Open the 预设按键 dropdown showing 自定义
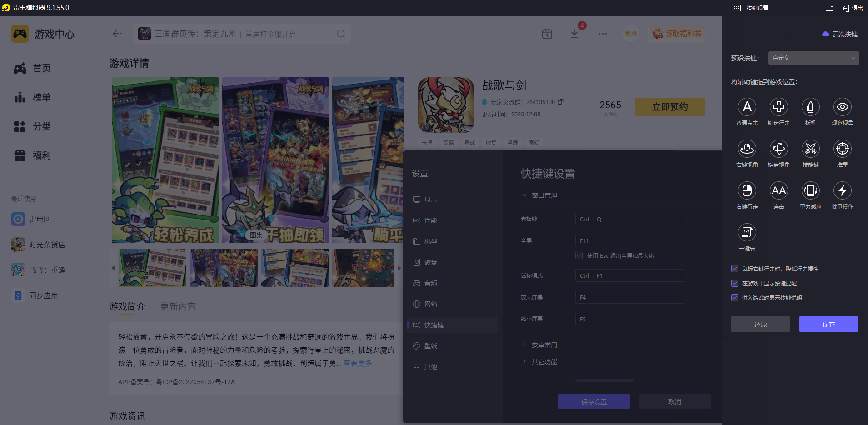Viewport: 868px width, 425px height. coord(813,58)
